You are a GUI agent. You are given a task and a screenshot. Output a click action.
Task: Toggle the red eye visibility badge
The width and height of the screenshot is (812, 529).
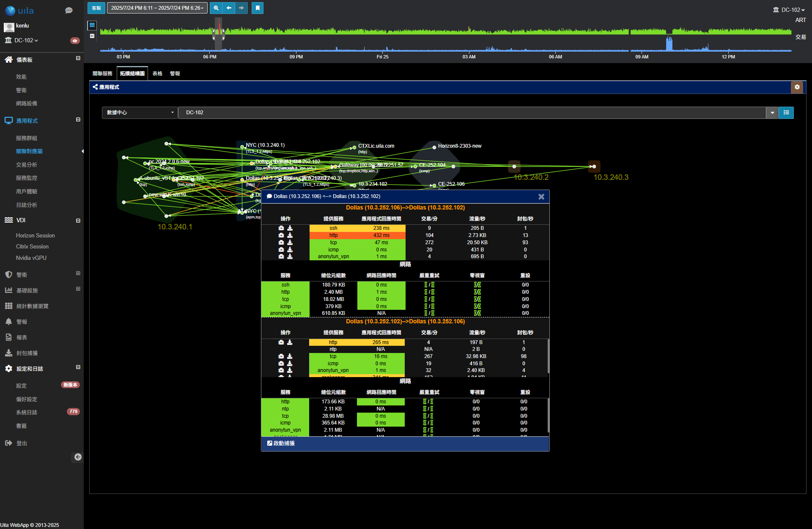74,41
